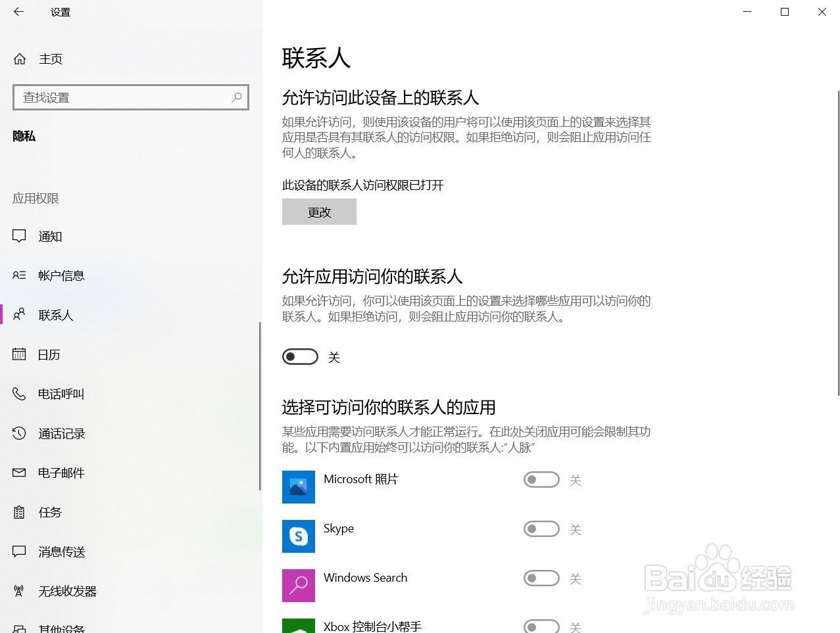Select the 电话呼叫 phone icon
Screen dimensions: 840x633
click(20, 394)
